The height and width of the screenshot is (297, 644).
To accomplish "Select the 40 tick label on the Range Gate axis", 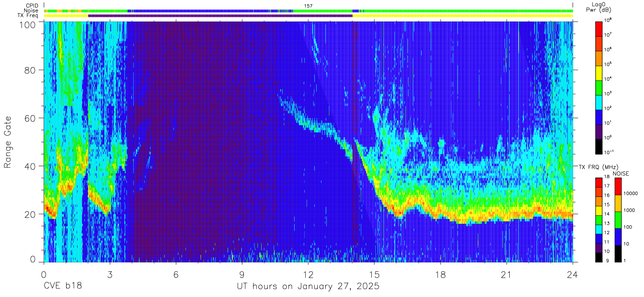I will click(x=31, y=166).
